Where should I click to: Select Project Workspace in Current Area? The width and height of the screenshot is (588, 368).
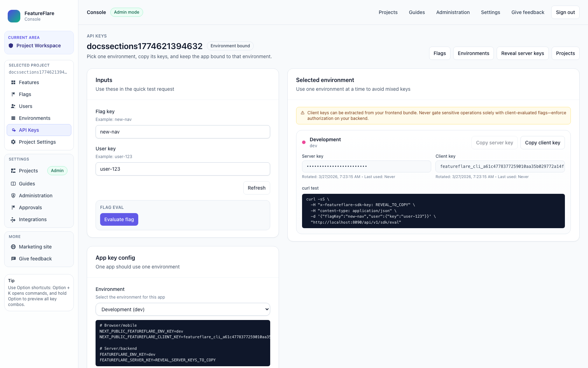[39, 46]
